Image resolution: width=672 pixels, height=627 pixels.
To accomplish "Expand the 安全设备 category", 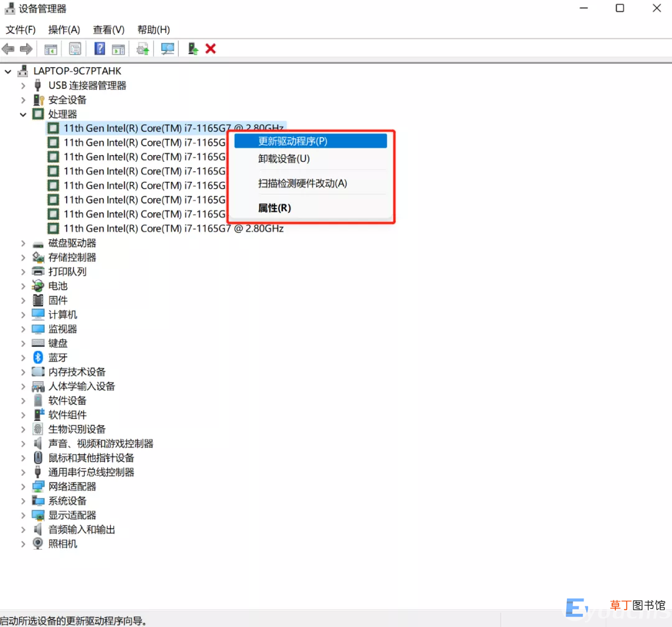I will tap(23, 100).
